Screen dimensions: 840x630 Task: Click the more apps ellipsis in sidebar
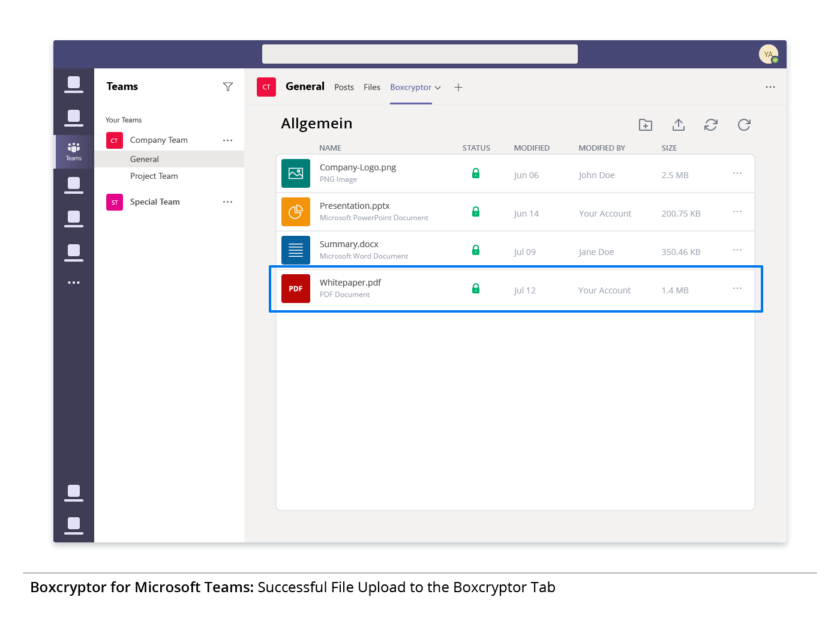click(74, 283)
